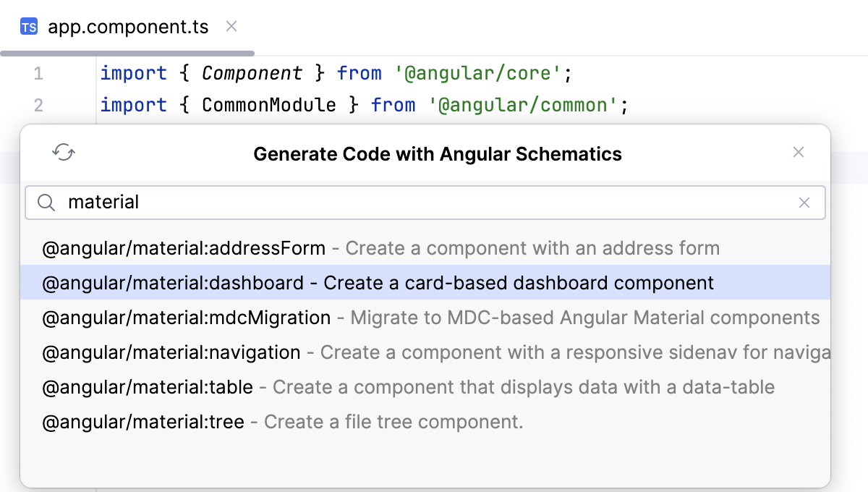Click the dialog title Generate Code with Angular Schematics
Viewport: 868px width, 492px height.
437,153
